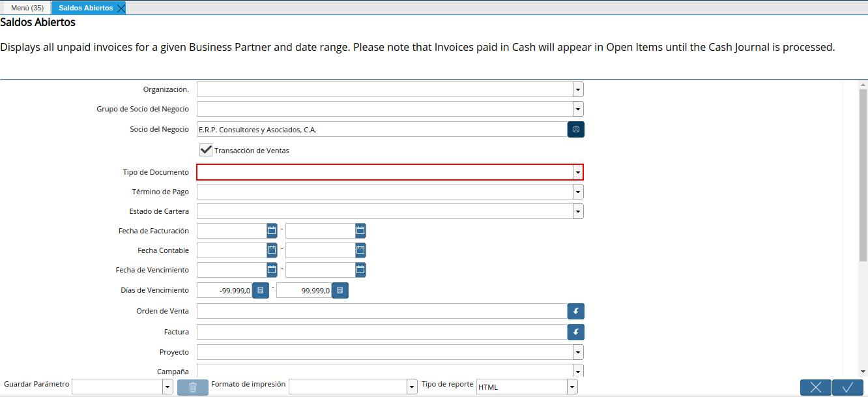Expand the Tipo de Documento dropdown
868x397 pixels.
[x=578, y=172]
